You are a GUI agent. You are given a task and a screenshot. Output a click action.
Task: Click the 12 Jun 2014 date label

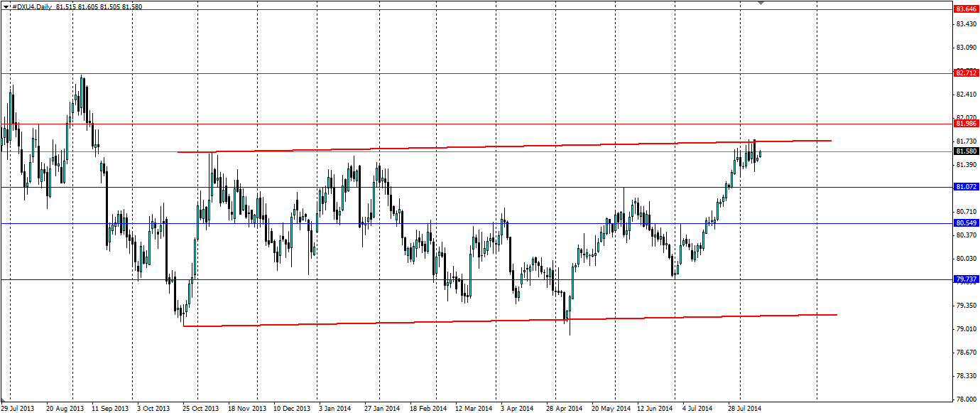tap(655, 409)
